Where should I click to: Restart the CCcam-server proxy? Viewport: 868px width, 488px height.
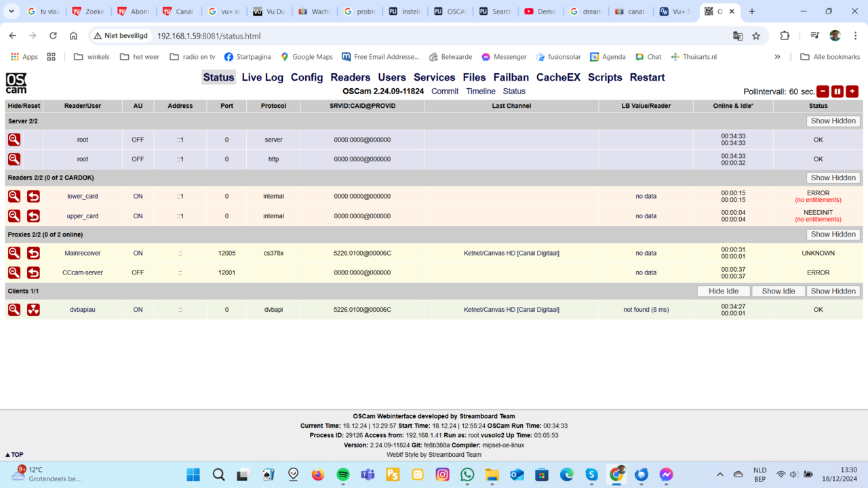point(33,272)
